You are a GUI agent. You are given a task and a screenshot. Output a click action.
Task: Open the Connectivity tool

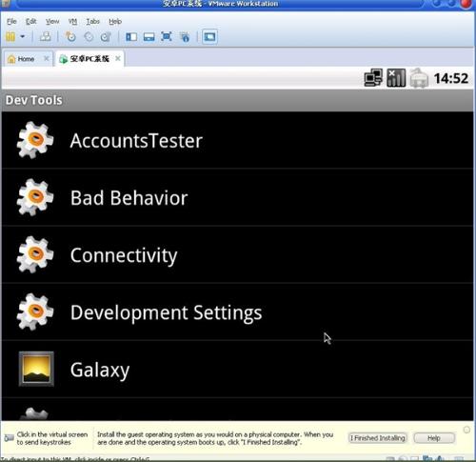237,255
